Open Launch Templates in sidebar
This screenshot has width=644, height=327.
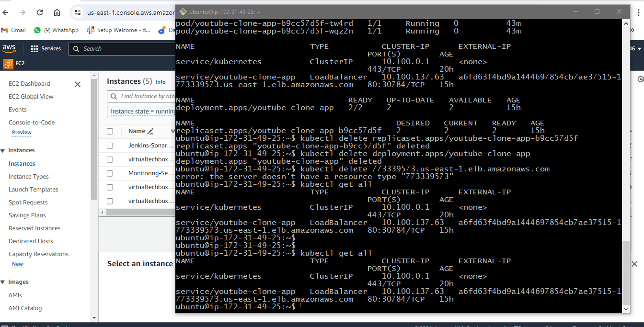[33, 190]
